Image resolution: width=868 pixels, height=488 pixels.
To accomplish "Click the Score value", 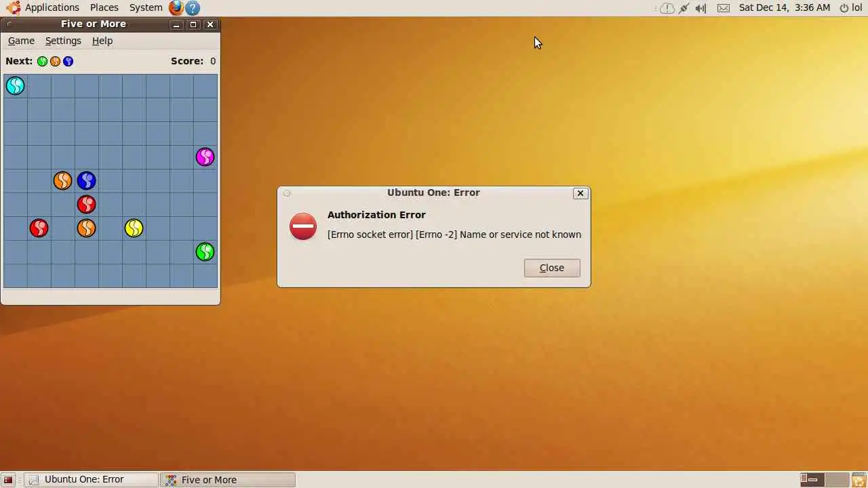I will (213, 61).
